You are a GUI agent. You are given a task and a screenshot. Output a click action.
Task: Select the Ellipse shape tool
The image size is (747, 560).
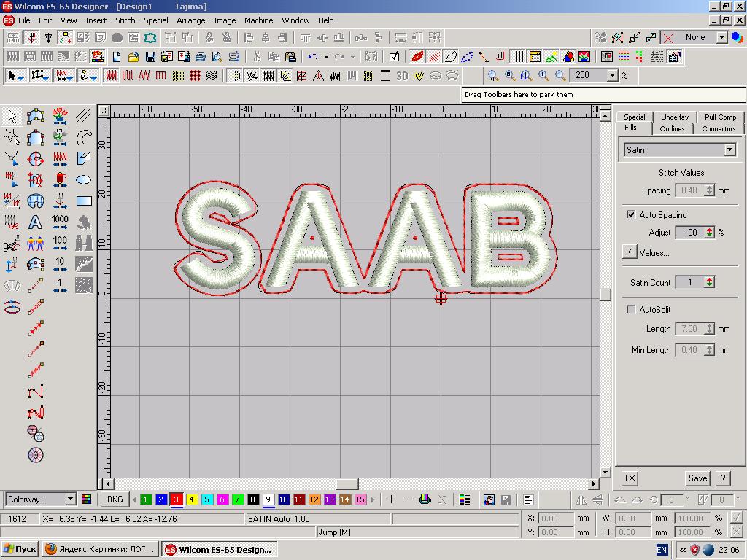coord(84,179)
